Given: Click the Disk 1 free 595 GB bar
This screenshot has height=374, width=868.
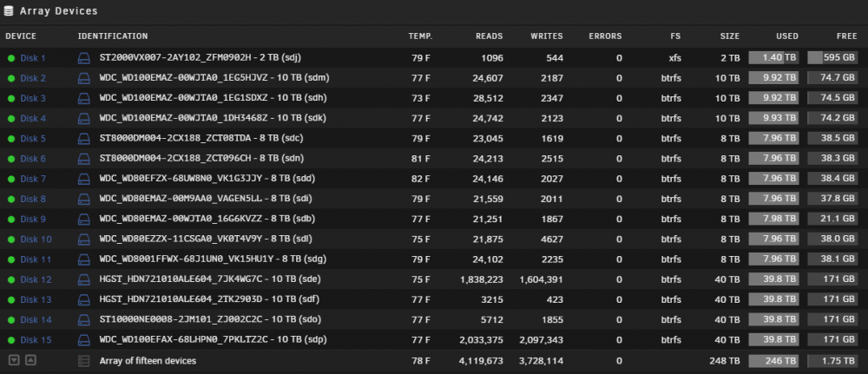Looking at the screenshot, I should (x=832, y=57).
